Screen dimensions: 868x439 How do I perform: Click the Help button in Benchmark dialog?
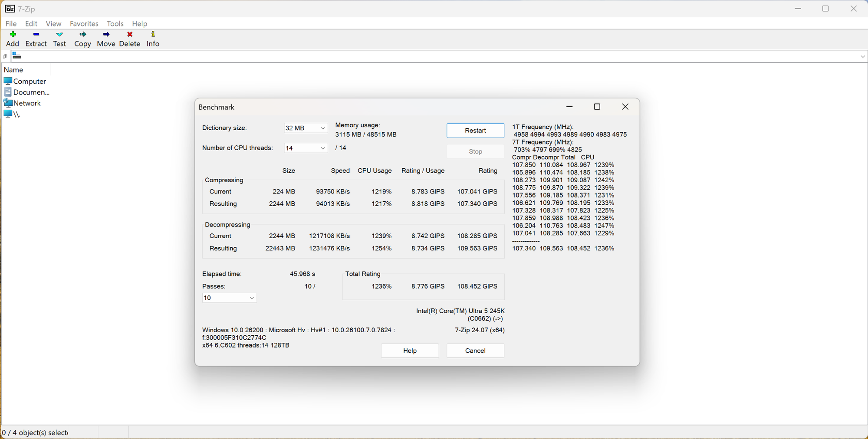click(x=410, y=351)
